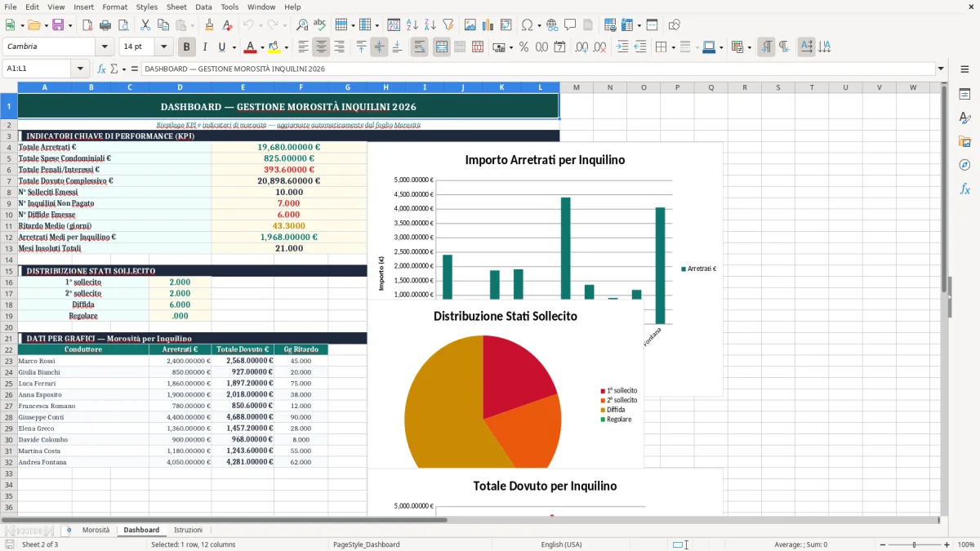Screen dimensions: 980x551
Task: Insert a hyperlink via globe icon
Action: [x=552, y=25]
